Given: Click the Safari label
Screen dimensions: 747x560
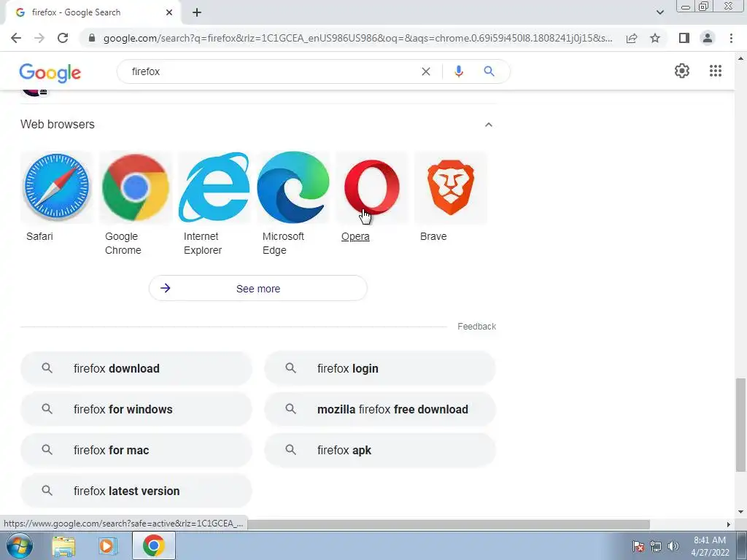Looking at the screenshot, I should (x=39, y=236).
